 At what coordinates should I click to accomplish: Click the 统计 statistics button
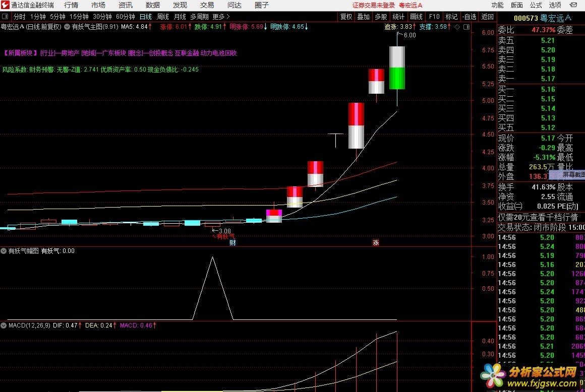398,17
